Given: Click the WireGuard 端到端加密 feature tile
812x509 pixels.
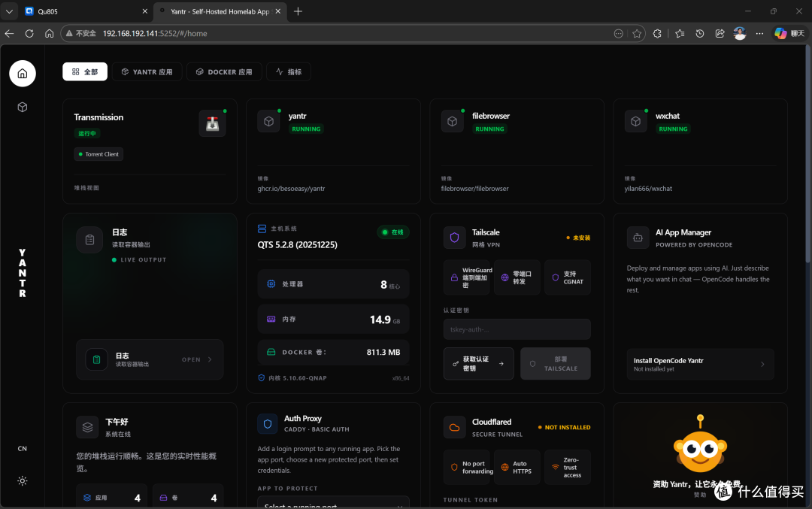Looking at the screenshot, I should pyautogui.click(x=467, y=277).
